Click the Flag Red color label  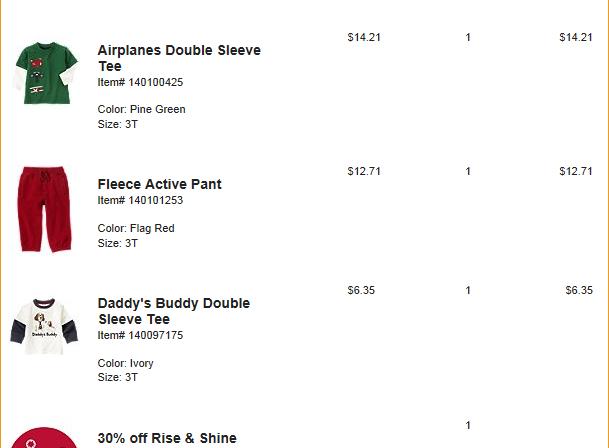136,228
